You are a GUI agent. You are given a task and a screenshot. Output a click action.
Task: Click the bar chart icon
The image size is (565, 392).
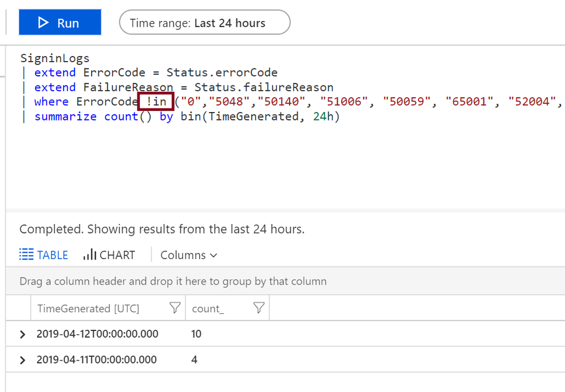(90, 254)
